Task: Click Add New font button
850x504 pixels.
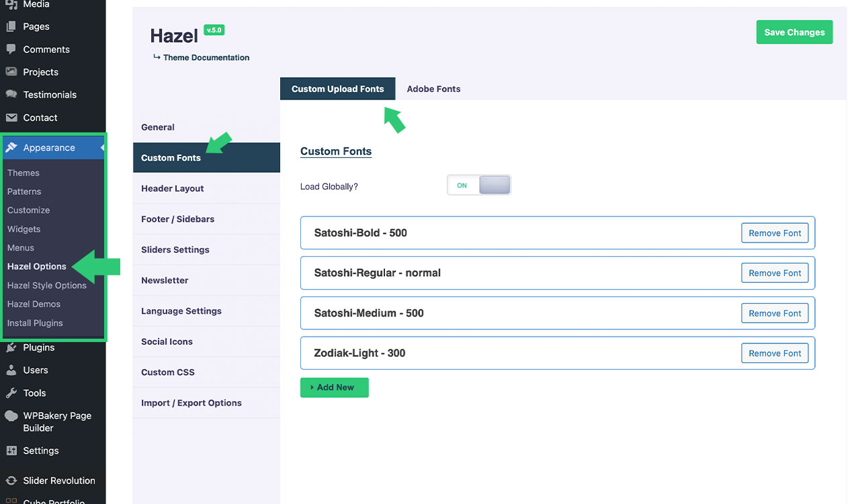Action: point(334,388)
